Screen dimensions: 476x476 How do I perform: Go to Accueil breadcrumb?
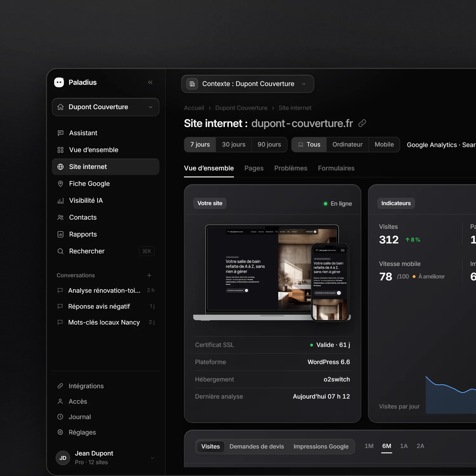pyautogui.click(x=194, y=108)
